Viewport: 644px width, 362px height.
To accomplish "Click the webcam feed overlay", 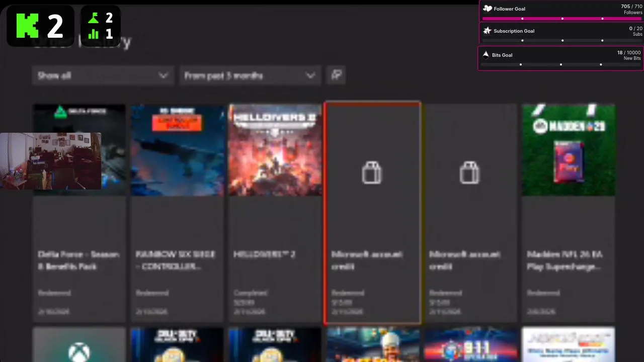I will coord(50,161).
